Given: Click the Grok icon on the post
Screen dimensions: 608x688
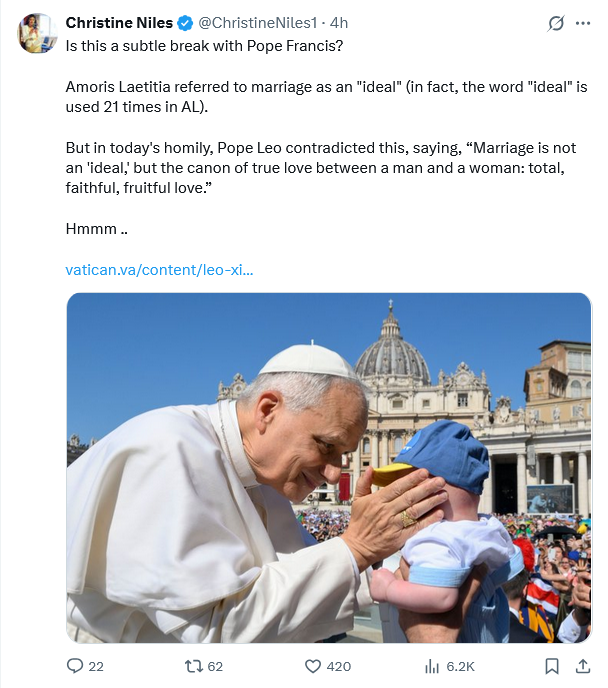Looking at the screenshot, I should click(556, 23).
